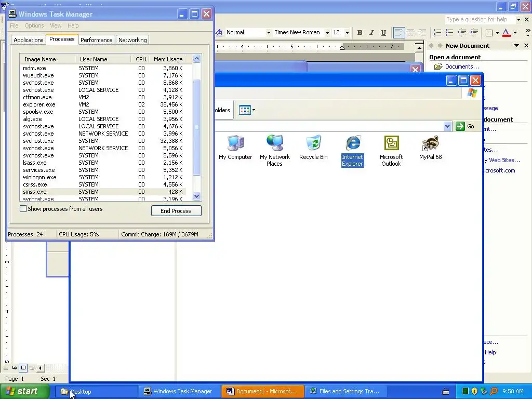
Task: Toggle Bold formatting in Word toolbar
Action: (x=360, y=33)
